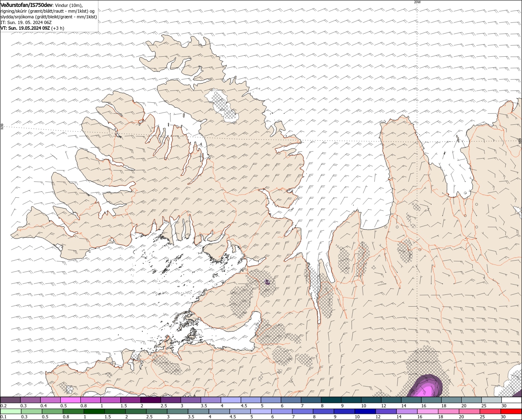The height and width of the screenshot is (420, 522).
Task: Click lower scale violet swatch at 12
Action: pyautogui.click(x=386, y=411)
